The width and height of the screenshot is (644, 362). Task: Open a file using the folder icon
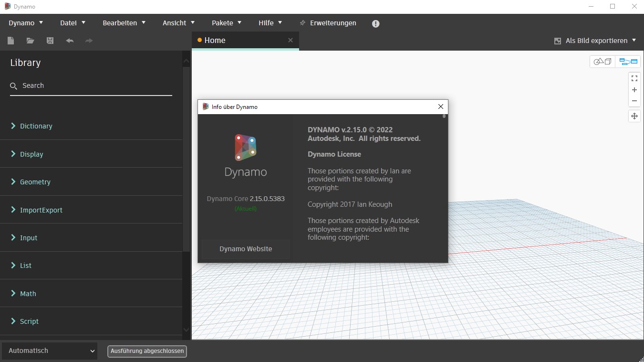point(30,41)
